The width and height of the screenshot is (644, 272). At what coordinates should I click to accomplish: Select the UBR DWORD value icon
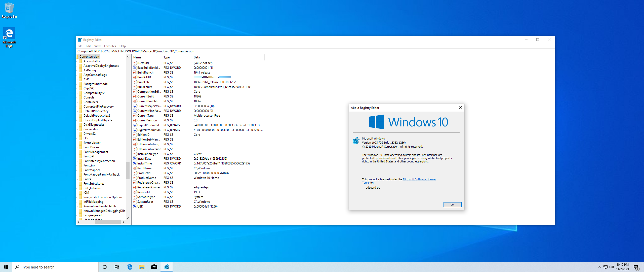coord(135,206)
